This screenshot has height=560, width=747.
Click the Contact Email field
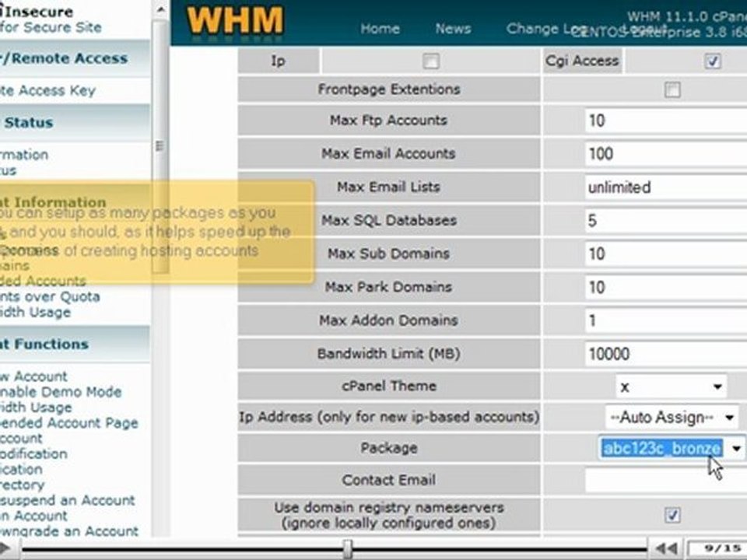point(666,480)
